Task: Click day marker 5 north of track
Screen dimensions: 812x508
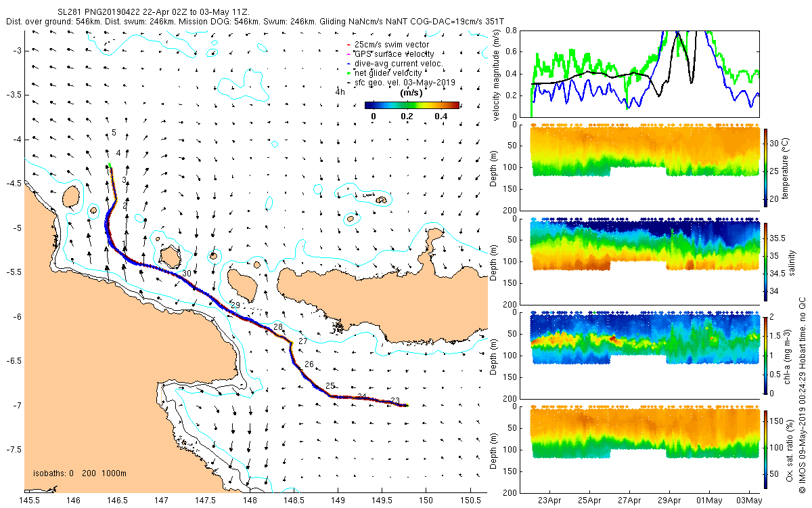Action: click(114, 132)
